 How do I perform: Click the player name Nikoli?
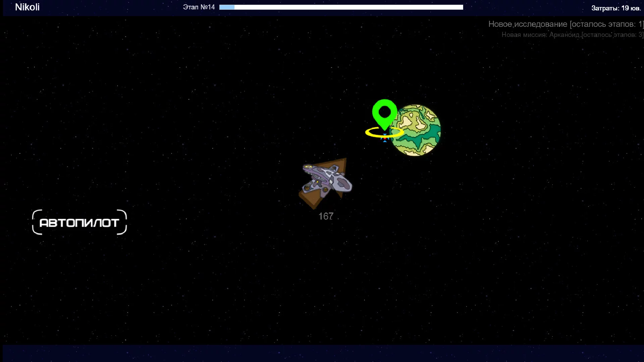click(27, 7)
